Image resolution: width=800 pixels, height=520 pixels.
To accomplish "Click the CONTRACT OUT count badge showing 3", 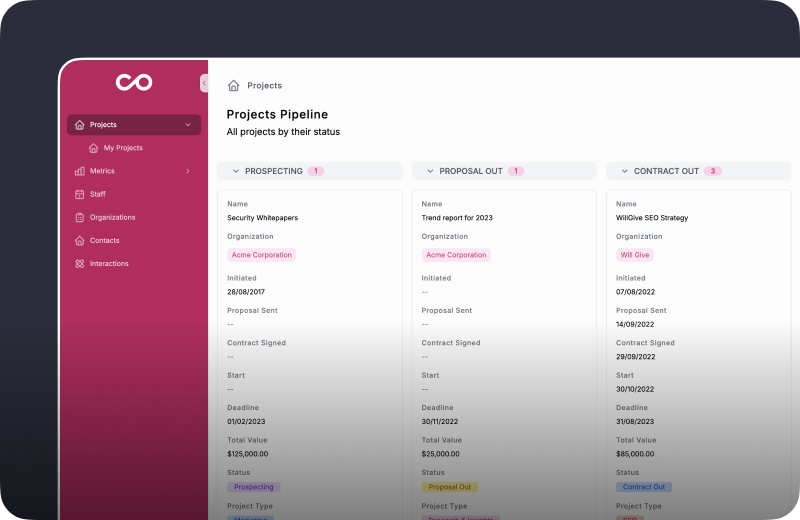I will click(x=713, y=171).
